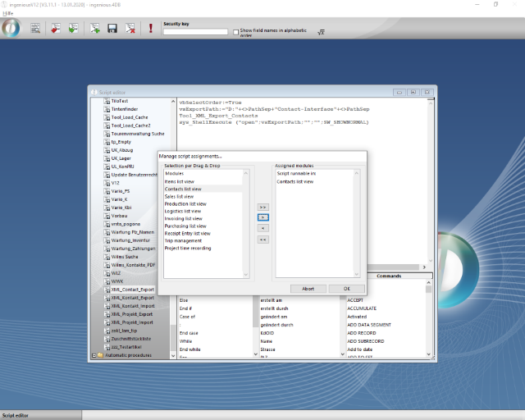525x420 pixels.
Task: Select Tintenfinder script in tree
Action: coord(125,109)
